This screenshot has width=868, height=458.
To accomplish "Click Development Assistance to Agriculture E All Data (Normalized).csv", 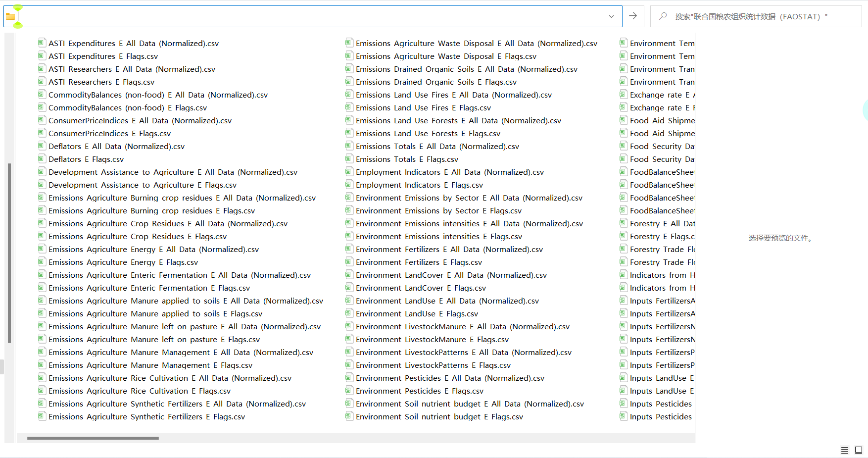I will pos(173,172).
